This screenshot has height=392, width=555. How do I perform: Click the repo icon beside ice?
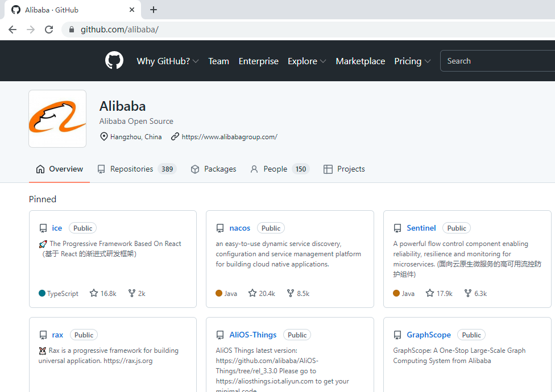[x=43, y=228]
